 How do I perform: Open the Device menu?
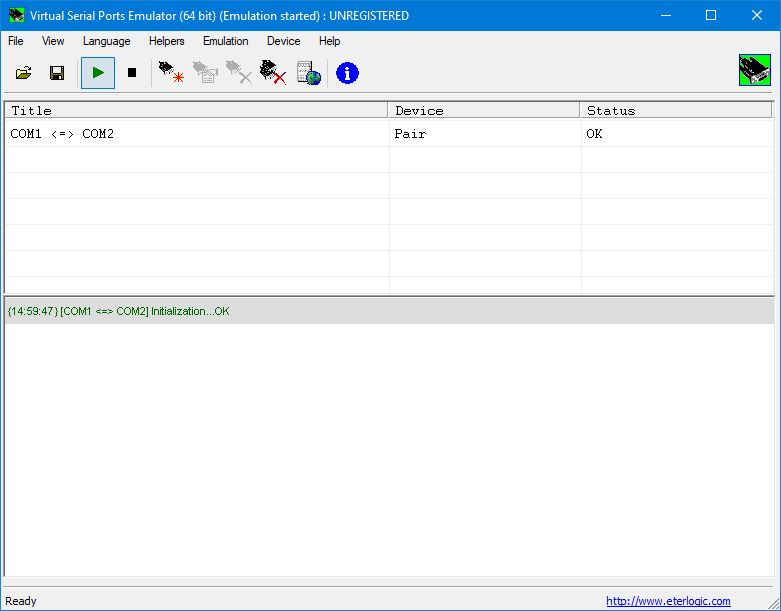click(x=283, y=41)
